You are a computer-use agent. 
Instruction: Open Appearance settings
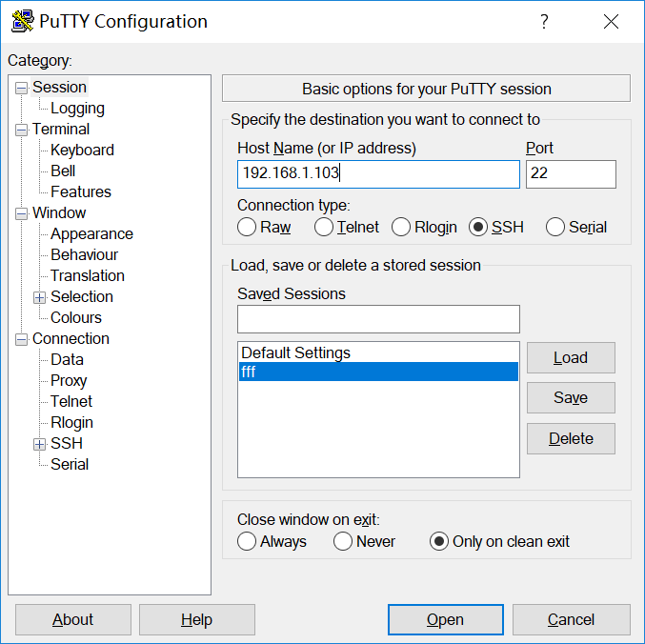91,234
